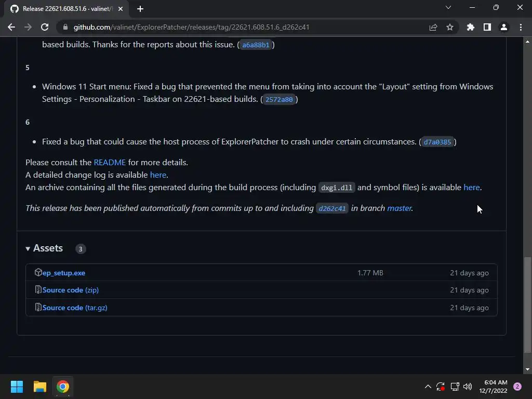Open commit 2572a80 link
Viewport: 532px width, 399px height.
(x=279, y=99)
